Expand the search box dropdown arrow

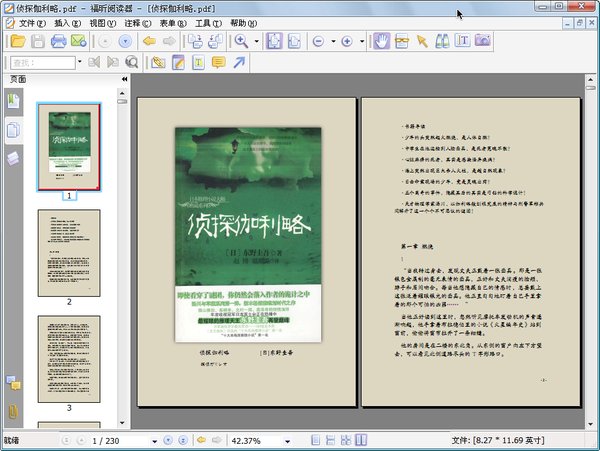[80, 62]
